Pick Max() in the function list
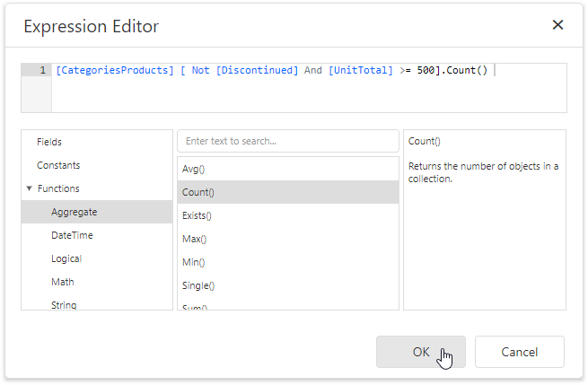This screenshot has height=385, width=588. (x=195, y=239)
